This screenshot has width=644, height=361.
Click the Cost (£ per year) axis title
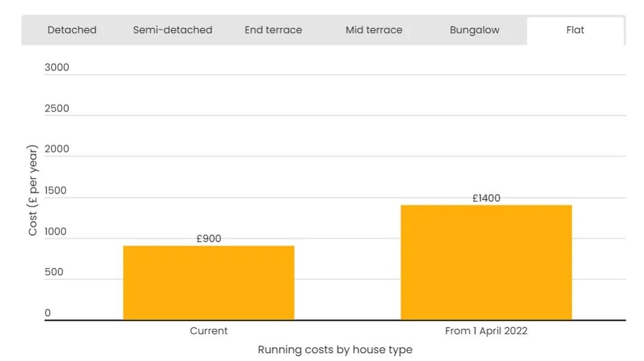[32, 190]
